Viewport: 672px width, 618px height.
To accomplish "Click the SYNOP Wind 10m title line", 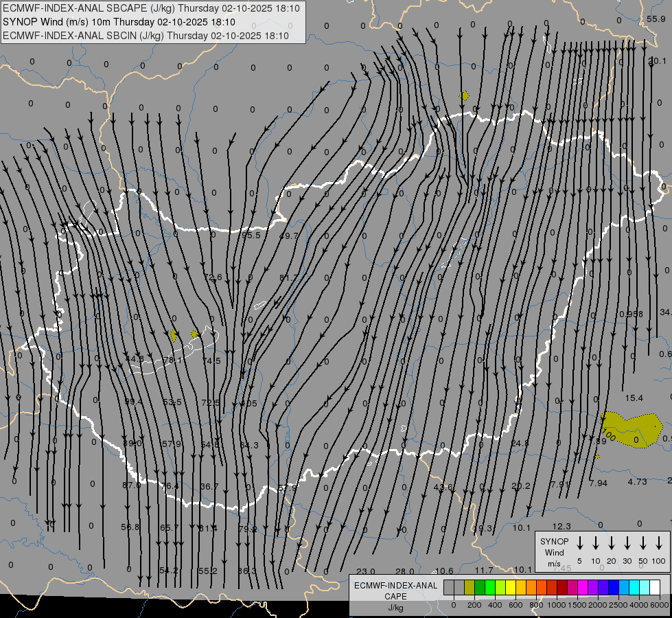I will (x=119, y=22).
